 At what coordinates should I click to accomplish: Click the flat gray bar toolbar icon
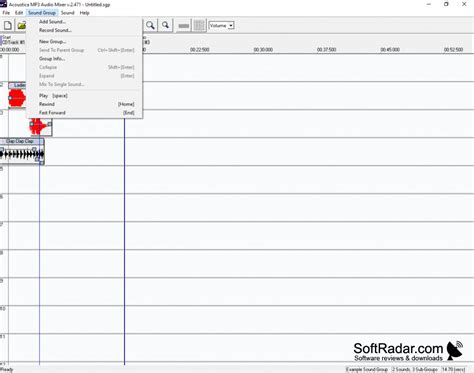(x=184, y=26)
